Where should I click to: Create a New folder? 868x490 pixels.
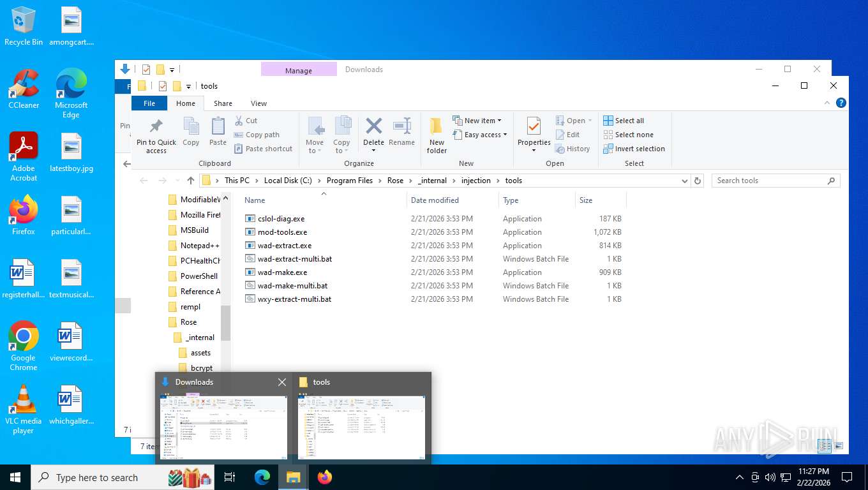pos(437,136)
